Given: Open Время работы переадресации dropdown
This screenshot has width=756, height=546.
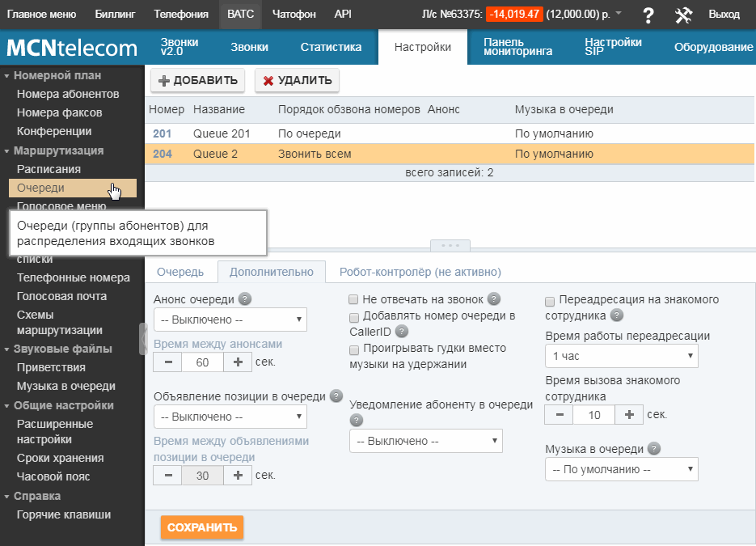Looking at the screenshot, I should pos(621,356).
